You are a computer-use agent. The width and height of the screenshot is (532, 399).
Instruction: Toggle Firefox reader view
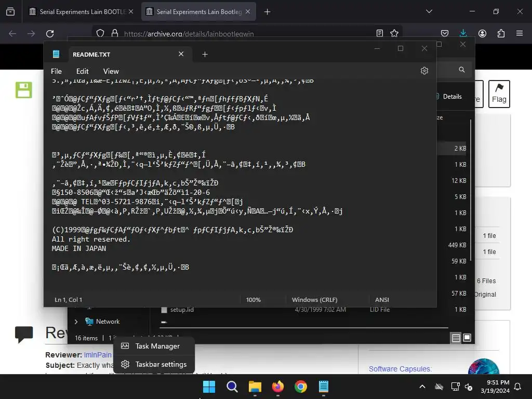pos(380,33)
